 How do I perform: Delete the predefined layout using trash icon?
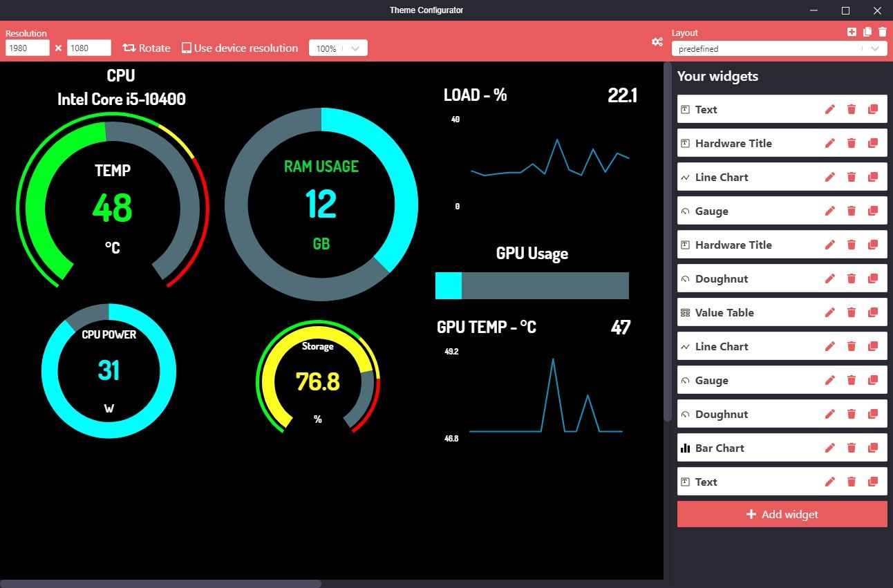(882, 31)
